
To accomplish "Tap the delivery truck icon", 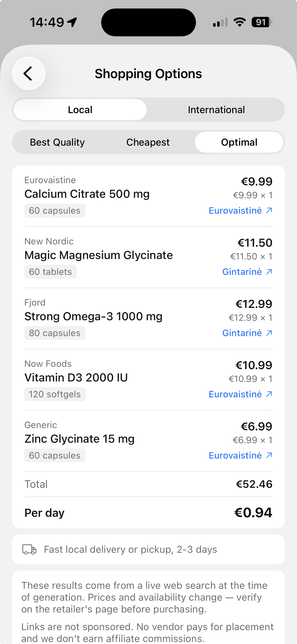I will 29,550.
